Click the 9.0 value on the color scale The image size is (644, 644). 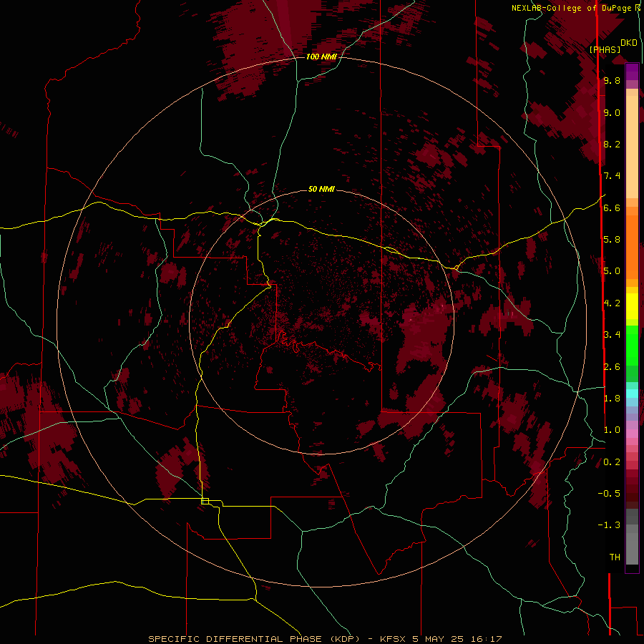pos(612,112)
